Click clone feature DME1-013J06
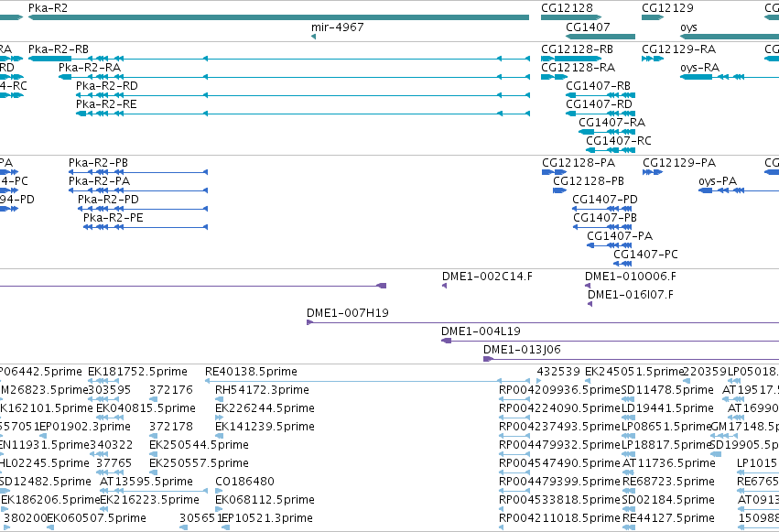 point(631,359)
